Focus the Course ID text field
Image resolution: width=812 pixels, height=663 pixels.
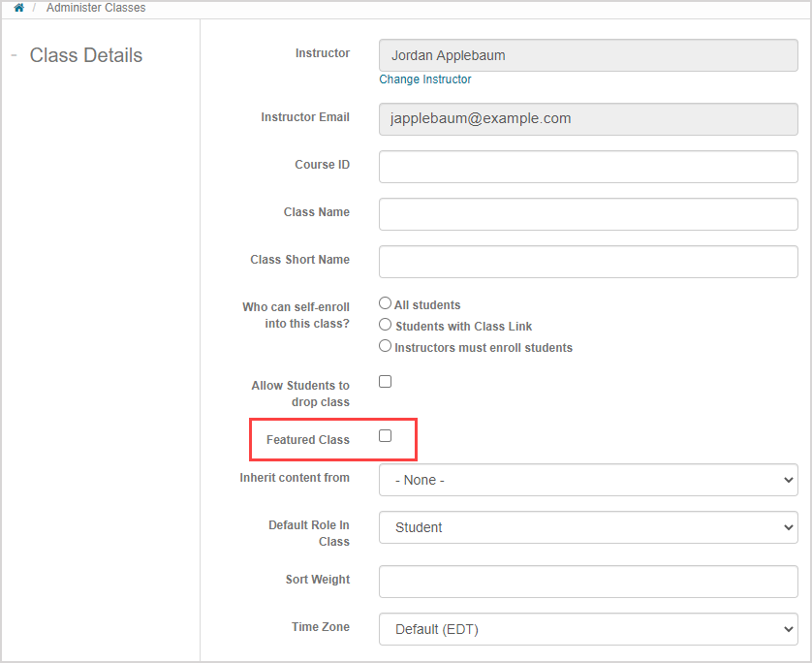(588, 167)
